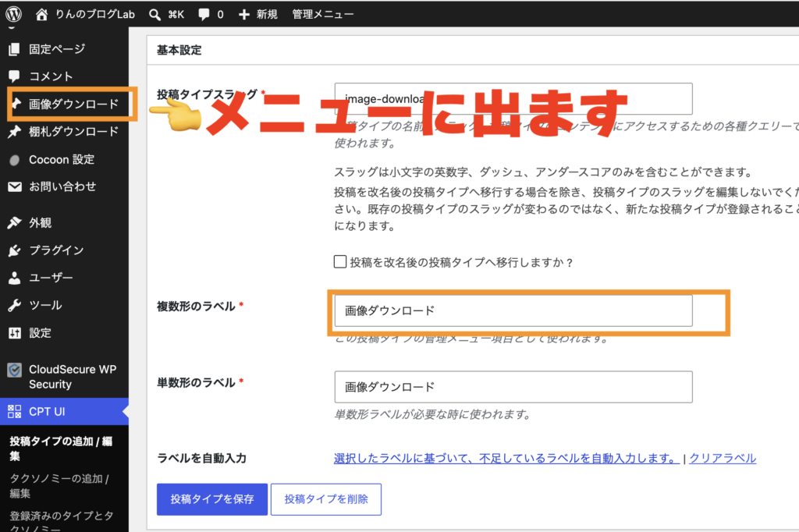Click the 投稿タイプを保存 button
This screenshot has height=532, width=799.
click(212, 499)
